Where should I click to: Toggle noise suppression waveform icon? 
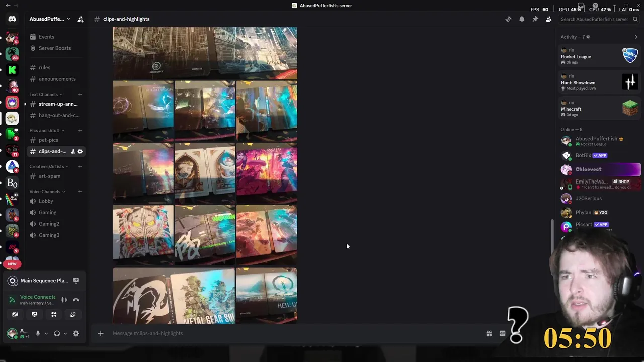pos(64,300)
